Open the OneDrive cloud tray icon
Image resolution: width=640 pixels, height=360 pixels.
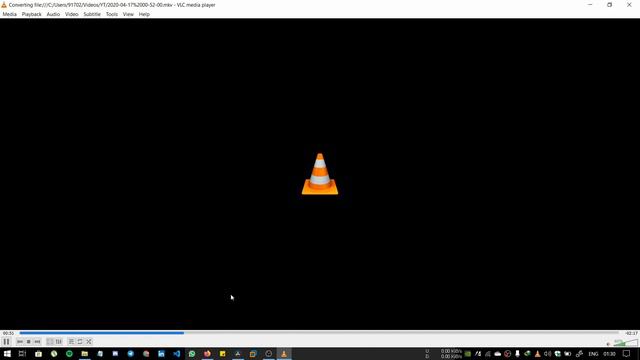[498, 354]
